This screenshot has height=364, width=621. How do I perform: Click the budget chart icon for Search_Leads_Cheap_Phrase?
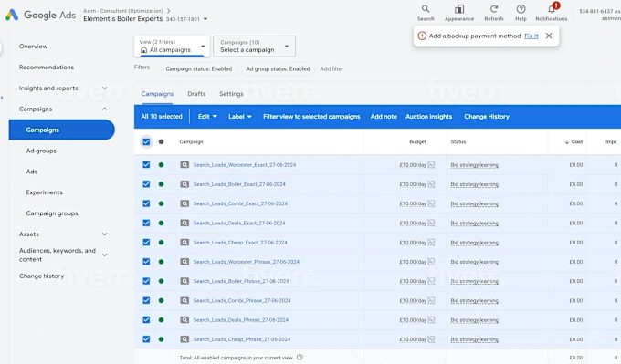click(431, 339)
